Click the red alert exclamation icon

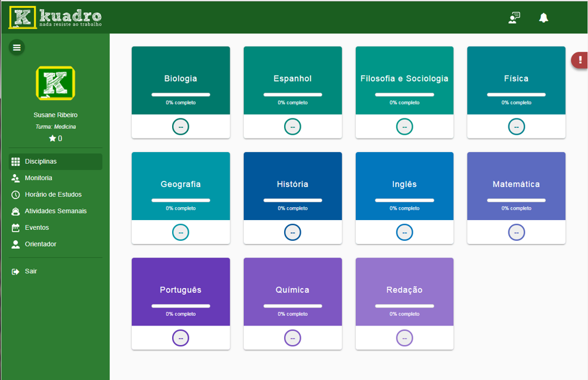pyautogui.click(x=580, y=59)
